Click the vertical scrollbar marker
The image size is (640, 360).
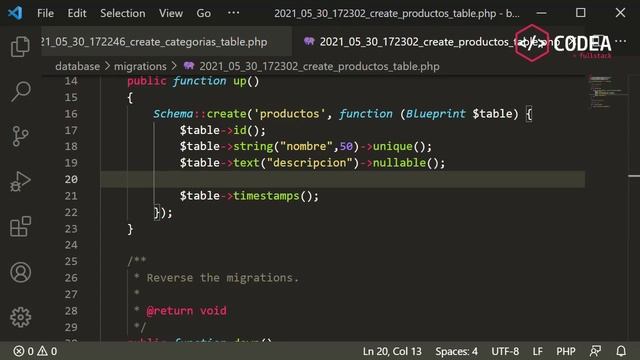634,176
